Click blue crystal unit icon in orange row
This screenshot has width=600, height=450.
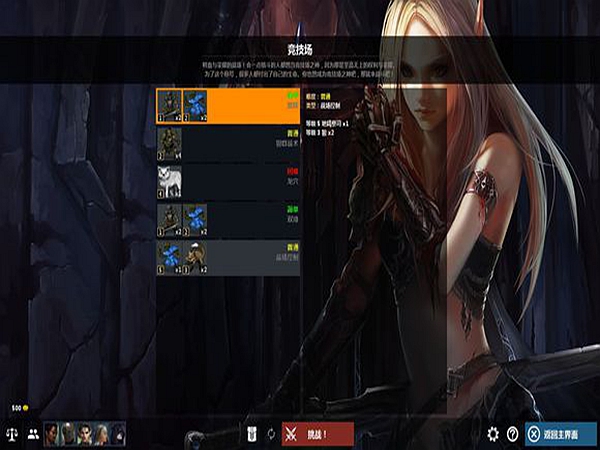[195, 106]
